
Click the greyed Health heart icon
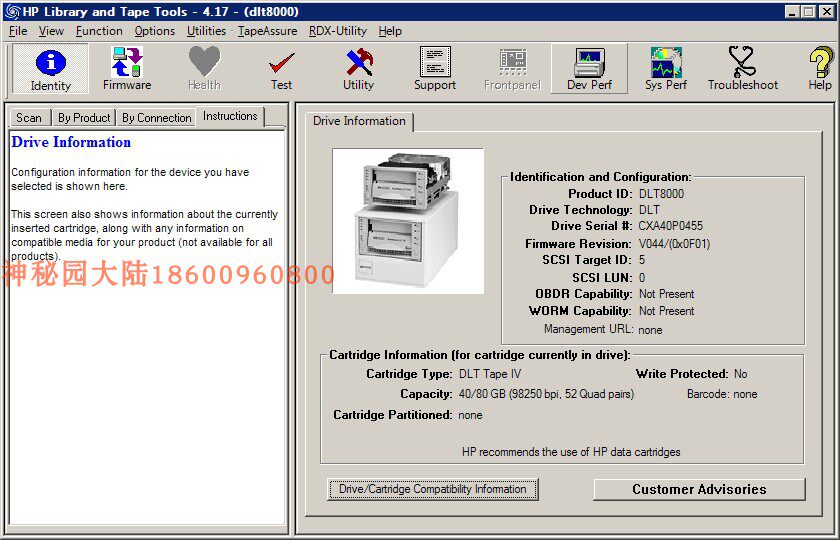click(204, 69)
